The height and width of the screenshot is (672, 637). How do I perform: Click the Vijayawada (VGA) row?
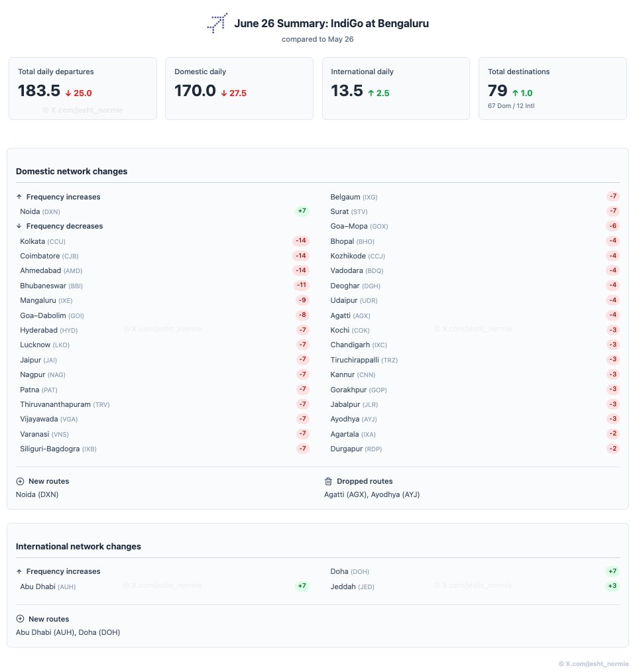tap(164, 419)
